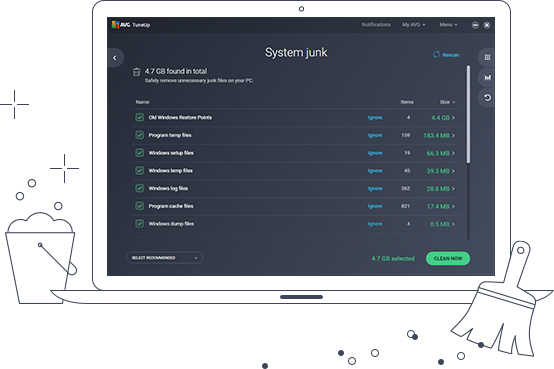554x369 pixels.
Task: Go back using the left arrow button
Action: click(115, 58)
